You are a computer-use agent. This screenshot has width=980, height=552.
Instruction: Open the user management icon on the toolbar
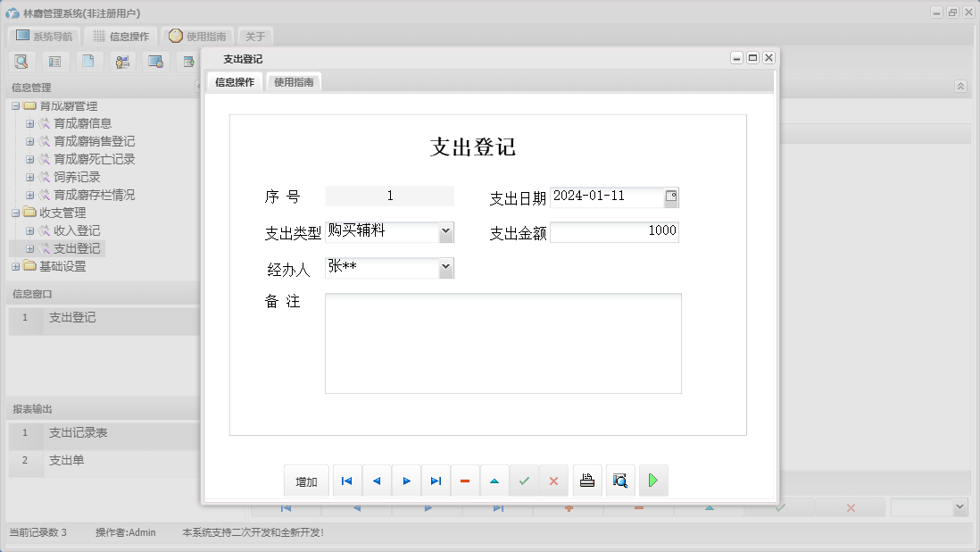tap(122, 61)
